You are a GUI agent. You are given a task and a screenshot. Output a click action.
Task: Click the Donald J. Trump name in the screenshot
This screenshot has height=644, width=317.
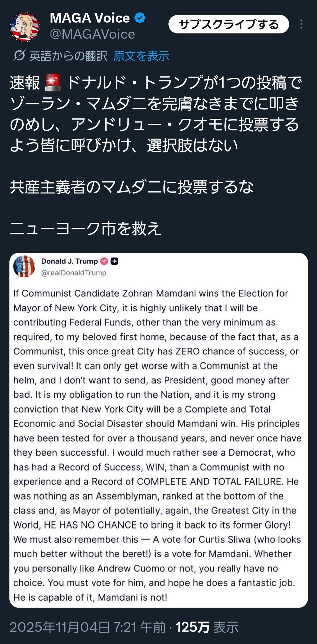[69, 261]
